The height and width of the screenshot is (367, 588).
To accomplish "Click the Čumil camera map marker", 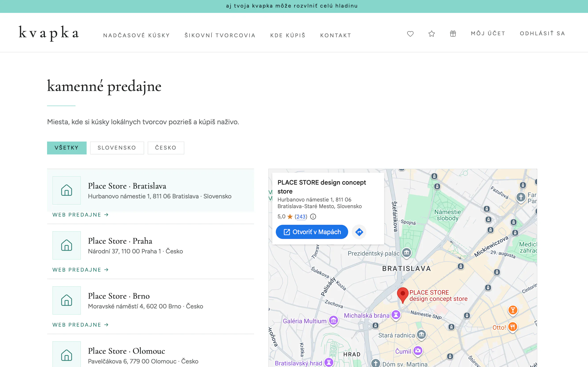I will (x=418, y=351).
